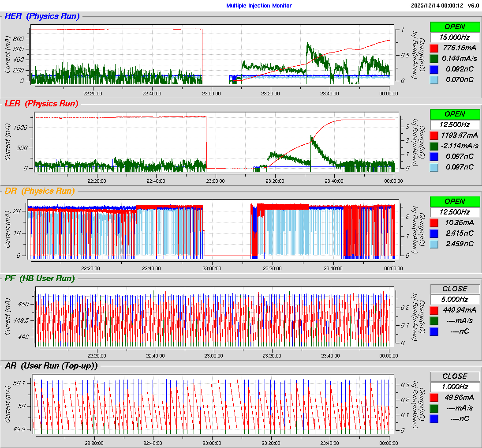Viewport: 482px width, 448px height.
Task: Click the HER 15.000Hz frequency field
Action: 455,37
